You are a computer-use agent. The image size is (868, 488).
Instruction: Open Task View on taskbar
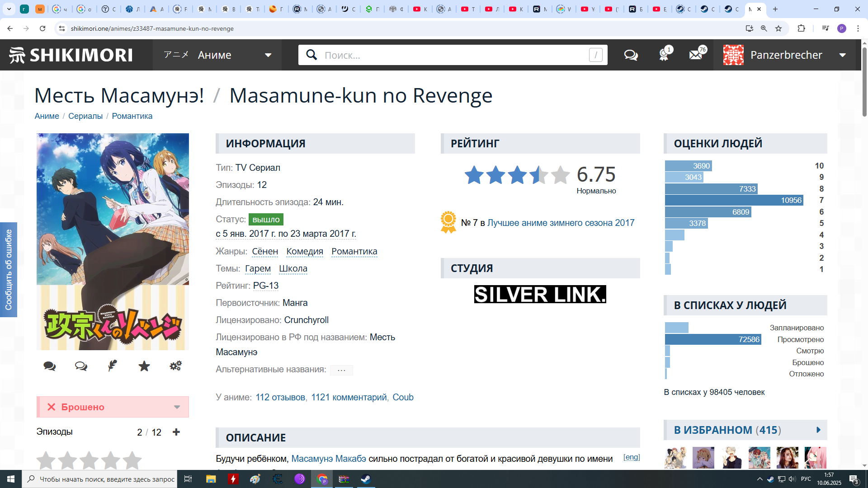coord(188,479)
